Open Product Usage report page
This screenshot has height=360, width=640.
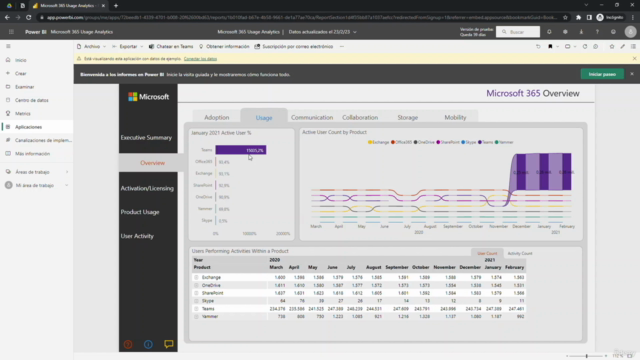click(x=140, y=212)
